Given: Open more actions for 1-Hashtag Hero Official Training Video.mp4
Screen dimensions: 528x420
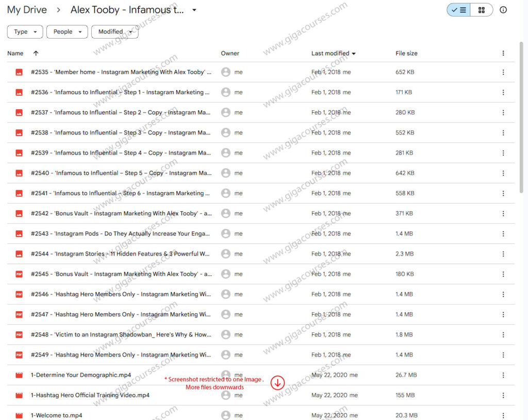Looking at the screenshot, I should coord(503,395).
